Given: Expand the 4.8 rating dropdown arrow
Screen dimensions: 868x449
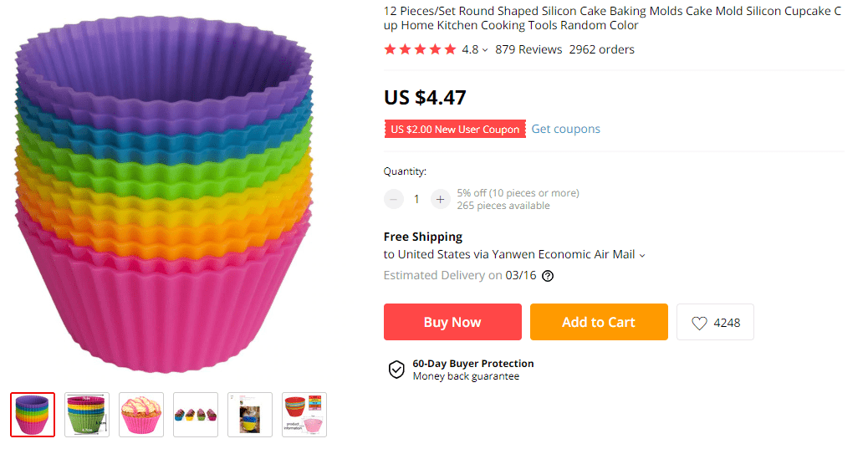Looking at the screenshot, I should (485, 50).
